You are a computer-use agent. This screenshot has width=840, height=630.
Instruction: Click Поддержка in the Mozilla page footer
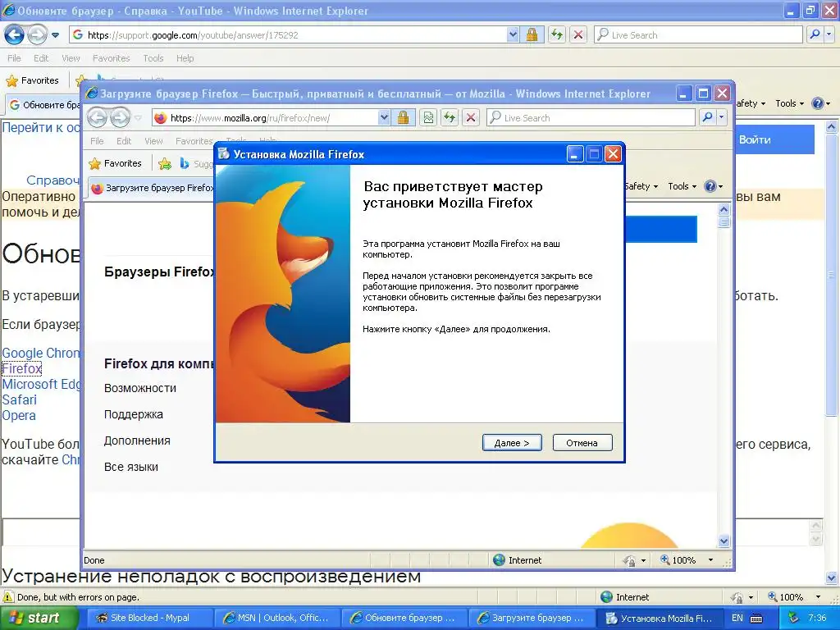[134, 414]
